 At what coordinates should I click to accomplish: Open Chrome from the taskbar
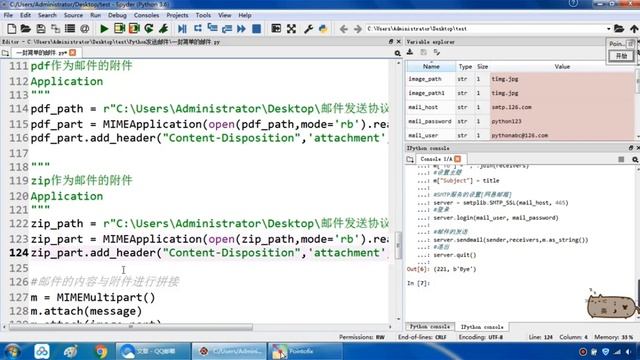tap(101, 351)
